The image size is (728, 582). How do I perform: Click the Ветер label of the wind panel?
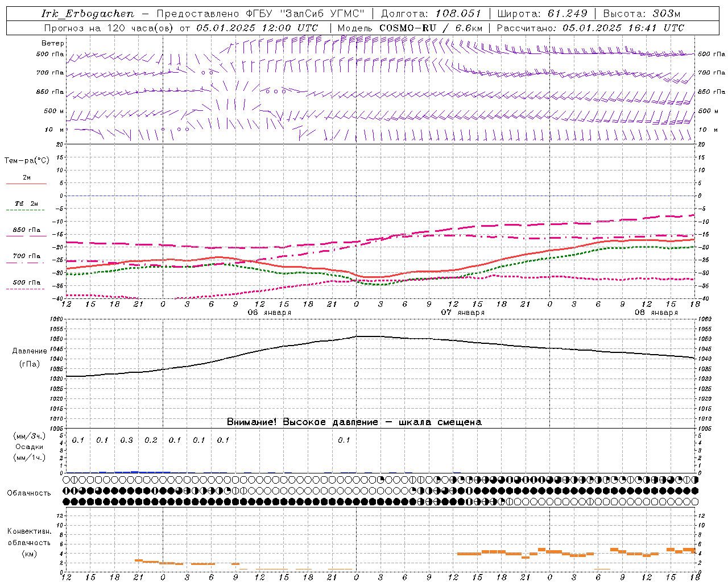point(53,43)
